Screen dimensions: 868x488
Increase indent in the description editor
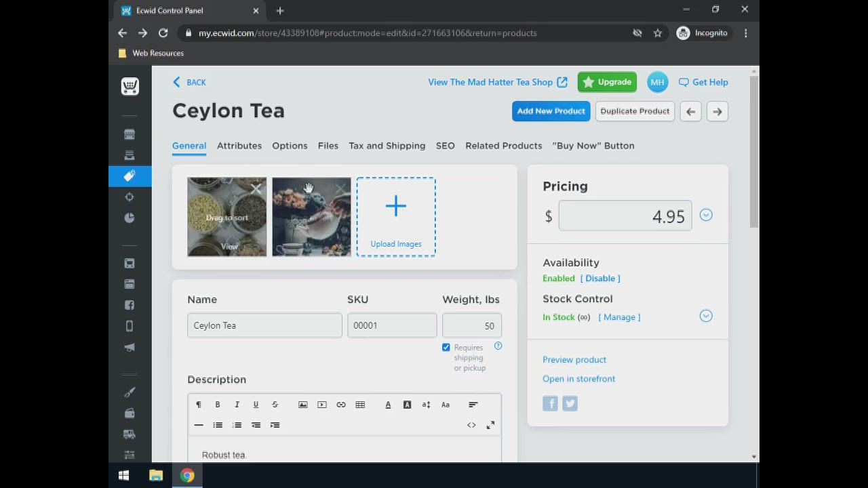tap(275, 425)
